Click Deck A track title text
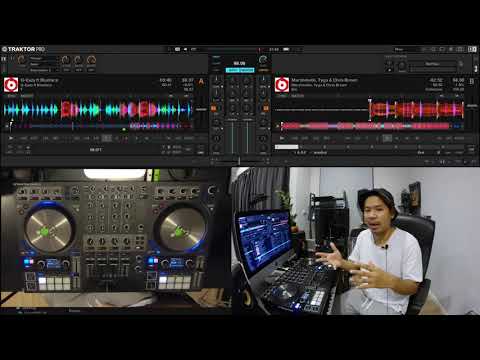This screenshot has height=360, width=480. coord(39,80)
